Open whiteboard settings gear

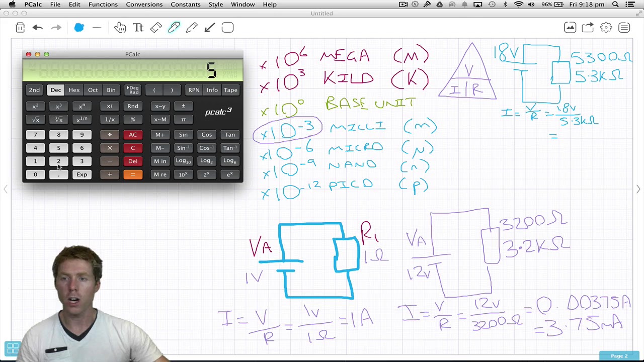606,28
